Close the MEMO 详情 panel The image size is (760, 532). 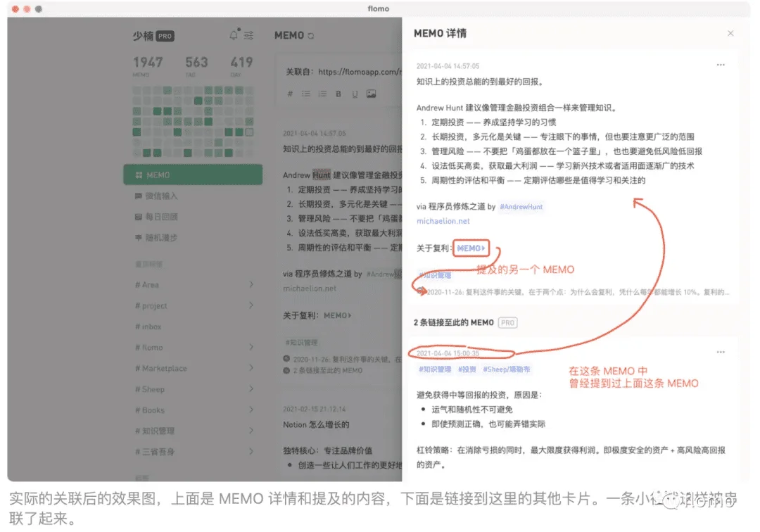[730, 33]
